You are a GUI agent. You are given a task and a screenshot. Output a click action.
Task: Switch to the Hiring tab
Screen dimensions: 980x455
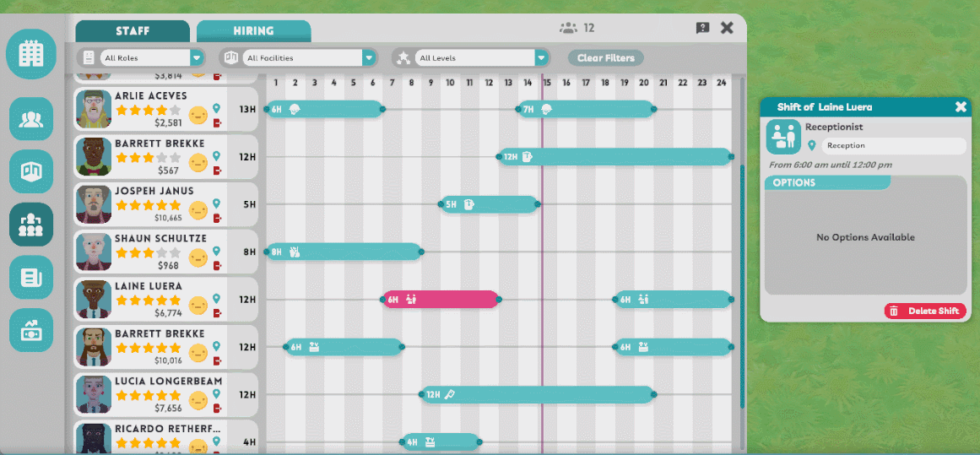253,31
